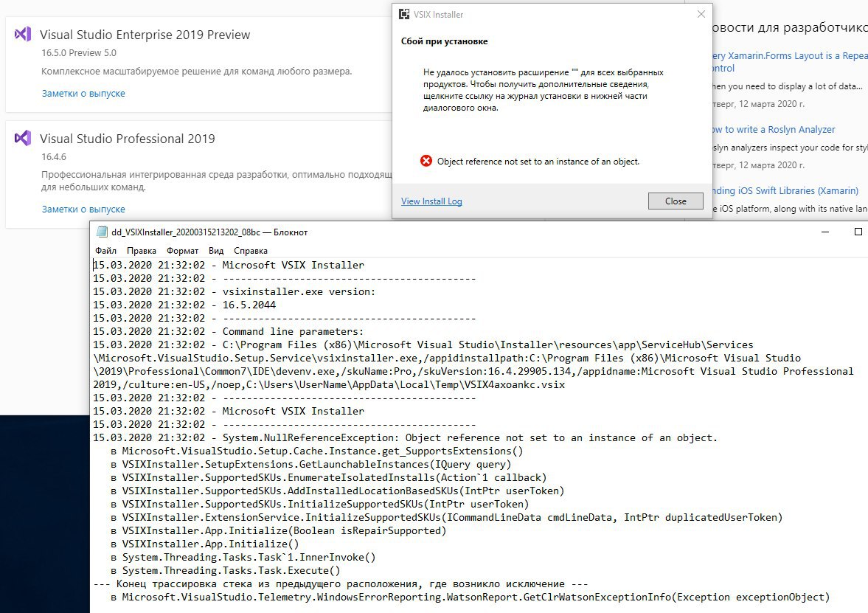Click the AddInstalledLocationBasedSKUs stack trace line
This screenshot has width=868, height=613.
338,491
